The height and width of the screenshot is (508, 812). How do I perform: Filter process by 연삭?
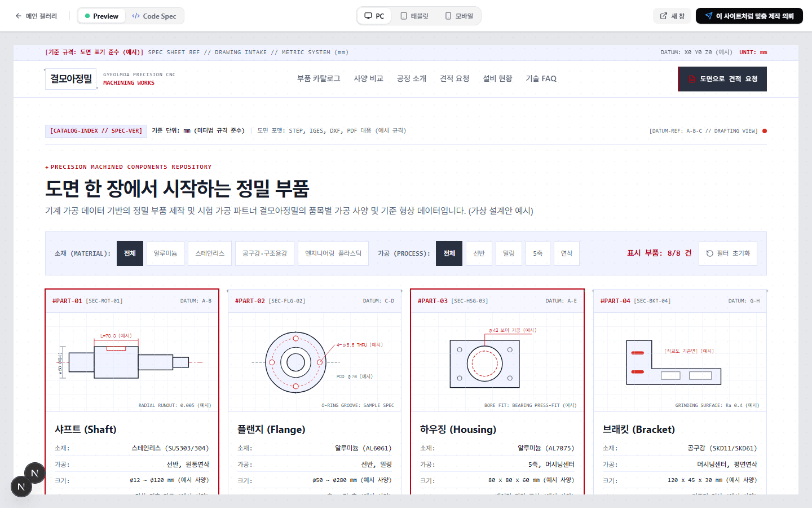click(x=567, y=253)
